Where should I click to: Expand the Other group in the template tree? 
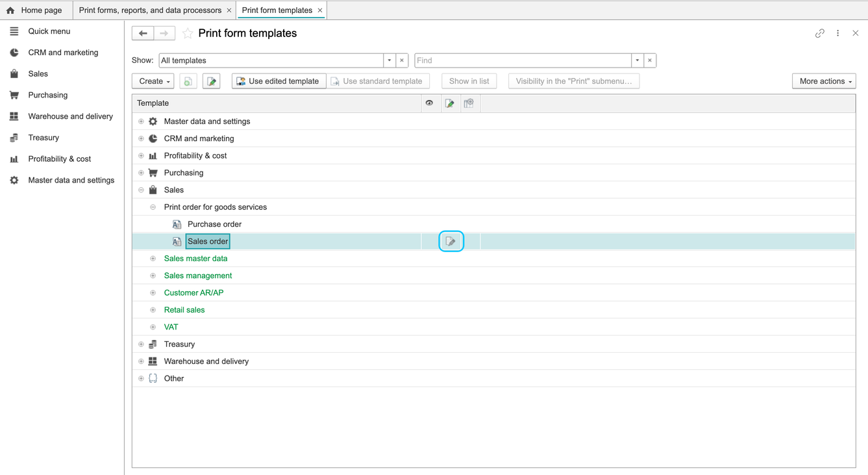click(x=141, y=379)
